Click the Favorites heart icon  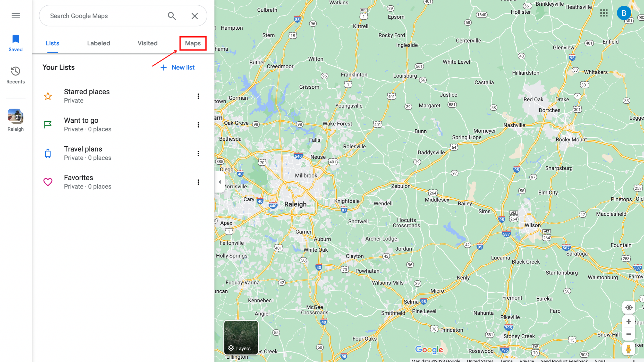(x=48, y=182)
